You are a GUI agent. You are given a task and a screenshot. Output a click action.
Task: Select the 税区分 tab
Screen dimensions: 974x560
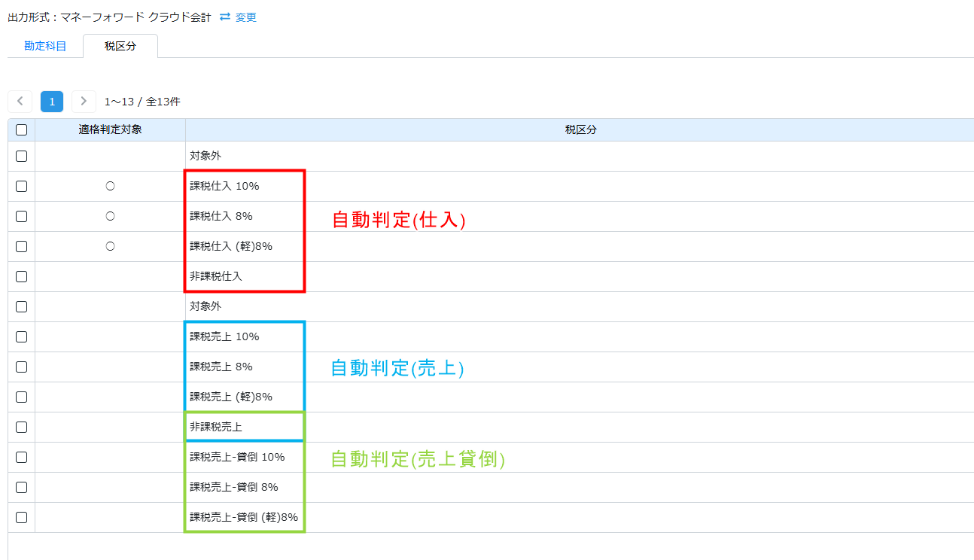pyautogui.click(x=120, y=46)
